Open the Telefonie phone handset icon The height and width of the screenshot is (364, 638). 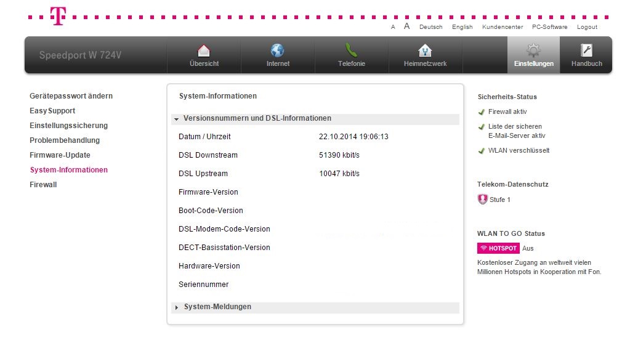tap(351, 51)
